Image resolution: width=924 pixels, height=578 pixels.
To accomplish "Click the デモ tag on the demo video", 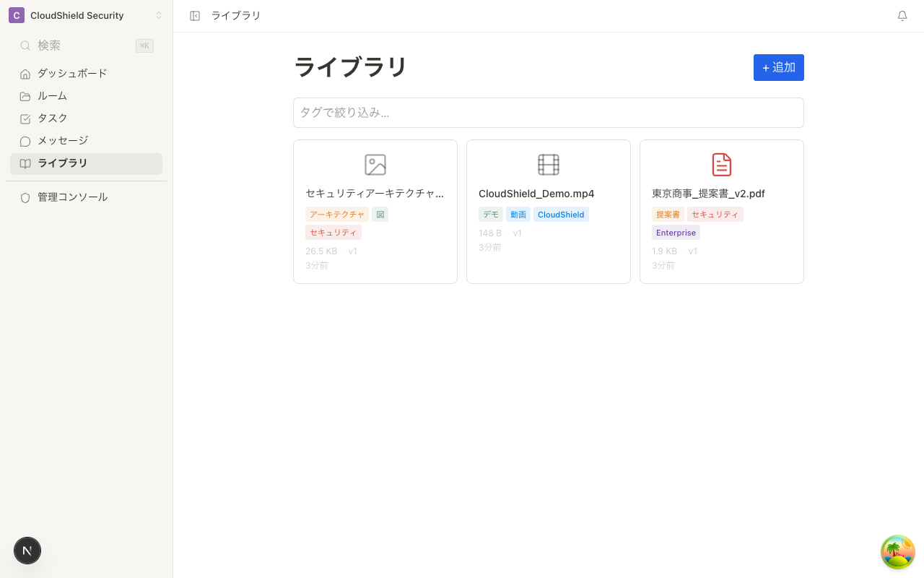I will [491, 214].
